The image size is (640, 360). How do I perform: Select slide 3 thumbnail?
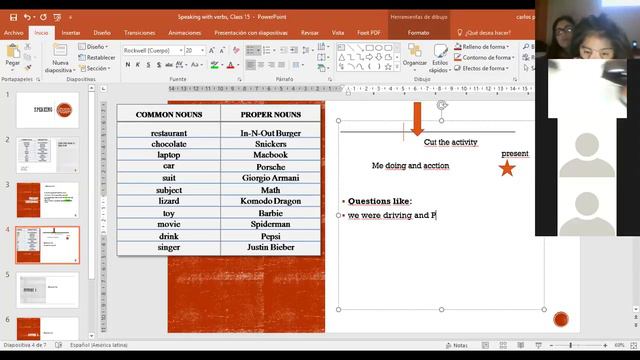pos(48,200)
